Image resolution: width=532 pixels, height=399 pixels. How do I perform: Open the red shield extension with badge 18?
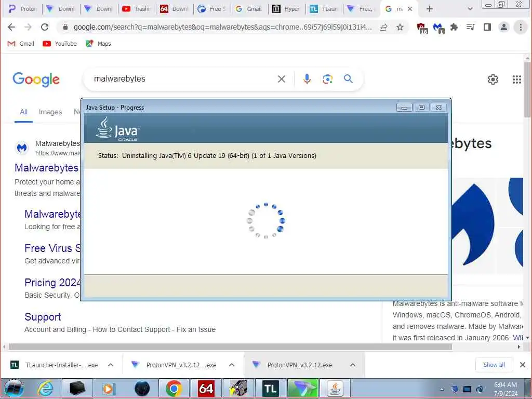422,28
